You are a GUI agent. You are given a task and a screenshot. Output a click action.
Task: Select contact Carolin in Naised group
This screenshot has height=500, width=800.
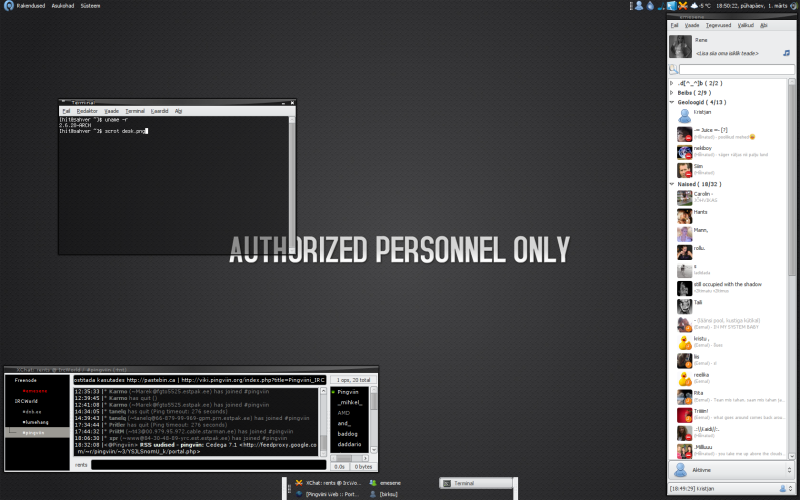coord(728,197)
